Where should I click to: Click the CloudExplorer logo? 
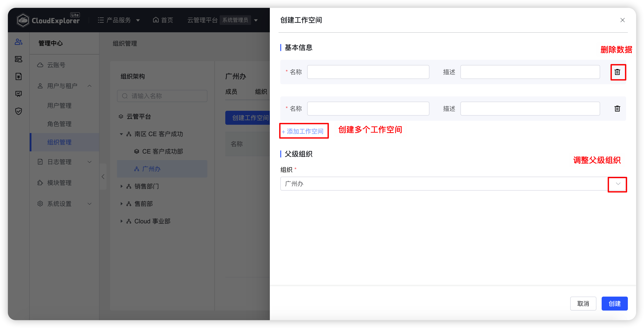pos(48,20)
